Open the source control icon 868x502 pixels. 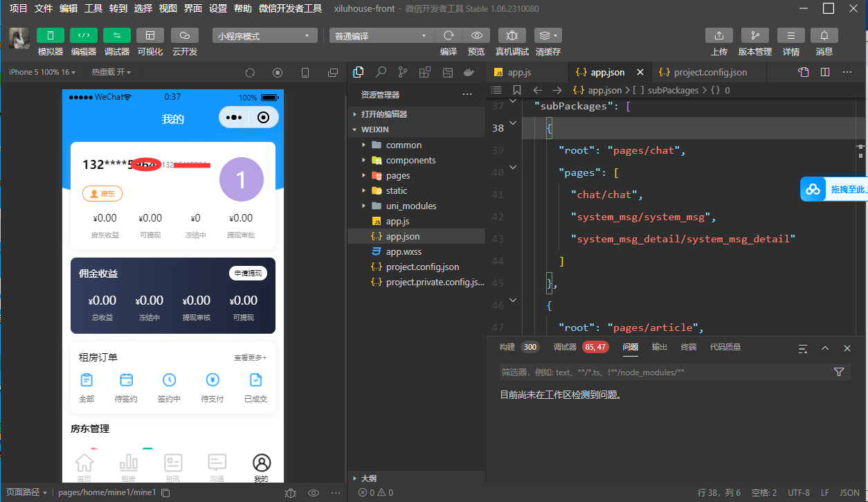pos(403,72)
